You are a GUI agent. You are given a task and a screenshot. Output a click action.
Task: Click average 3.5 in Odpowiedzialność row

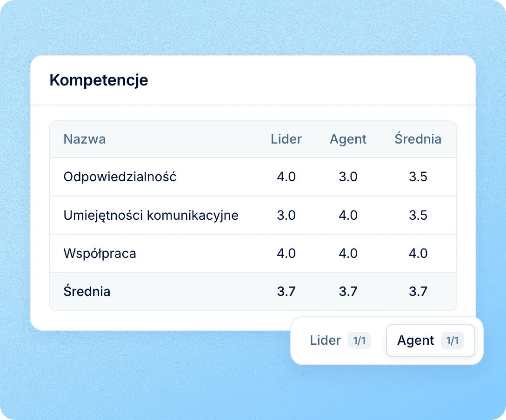[x=418, y=177]
